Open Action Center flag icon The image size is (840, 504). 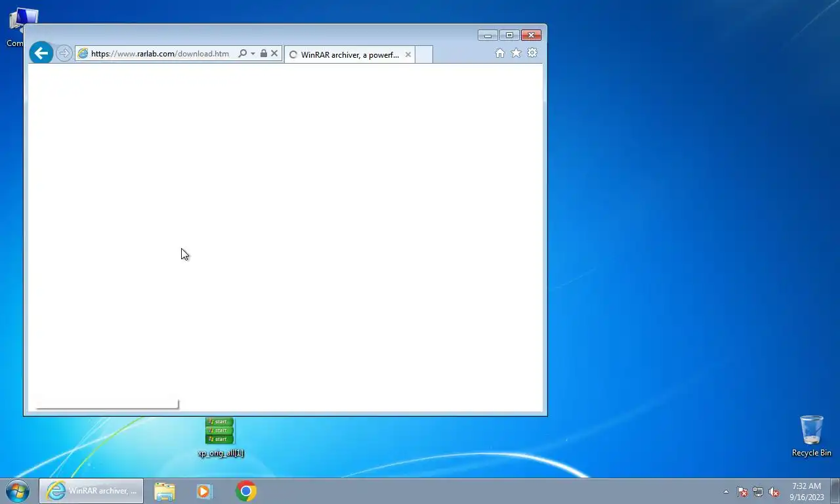point(742,492)
